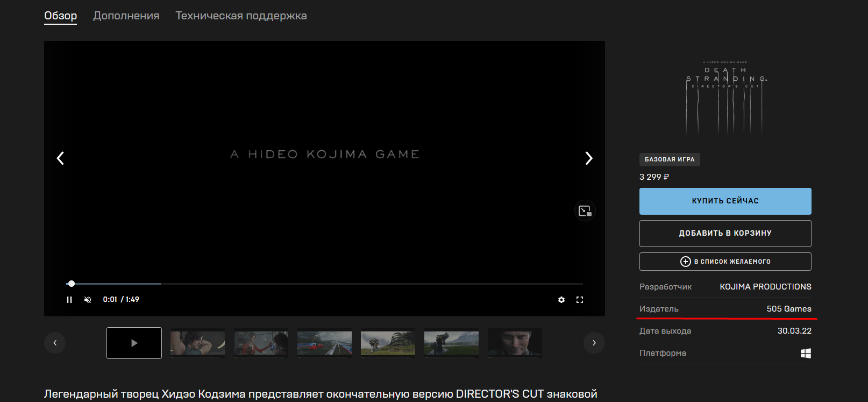Show next media with right arrow on video

pyautogui.click(x=589, y=158)
